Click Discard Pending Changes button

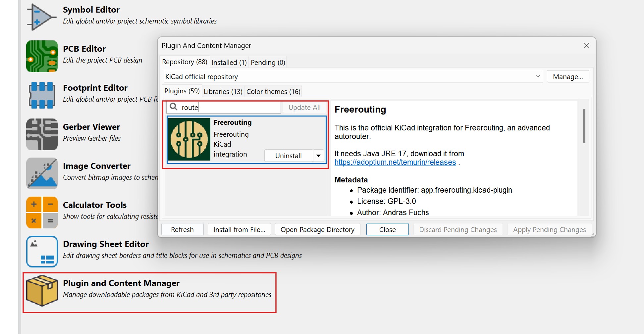click(458, 229)
